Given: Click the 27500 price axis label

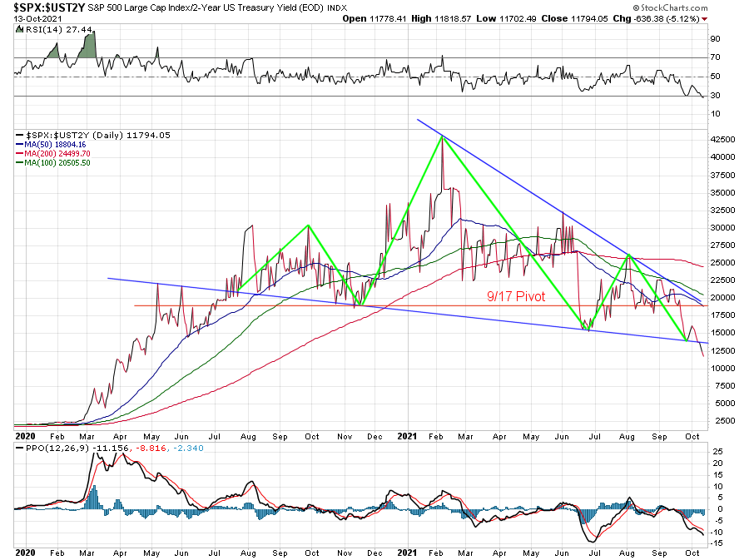Looking at the screenshot, I should click(x=722, y=245).
